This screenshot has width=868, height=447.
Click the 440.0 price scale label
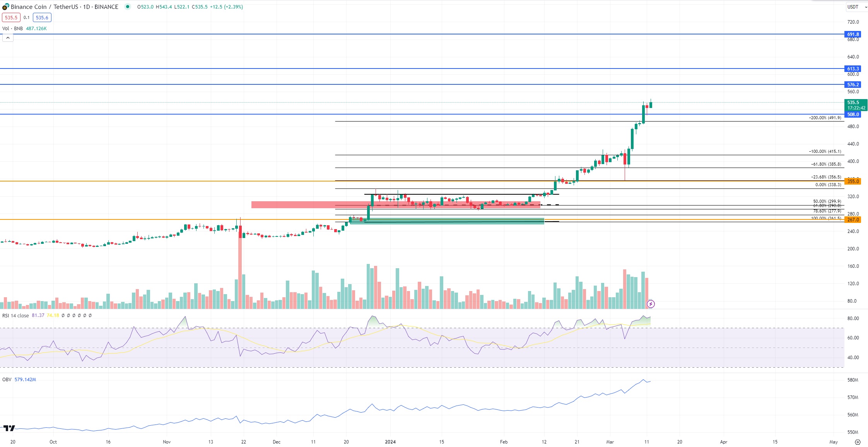pyautogui.click(x=853, y=144)
